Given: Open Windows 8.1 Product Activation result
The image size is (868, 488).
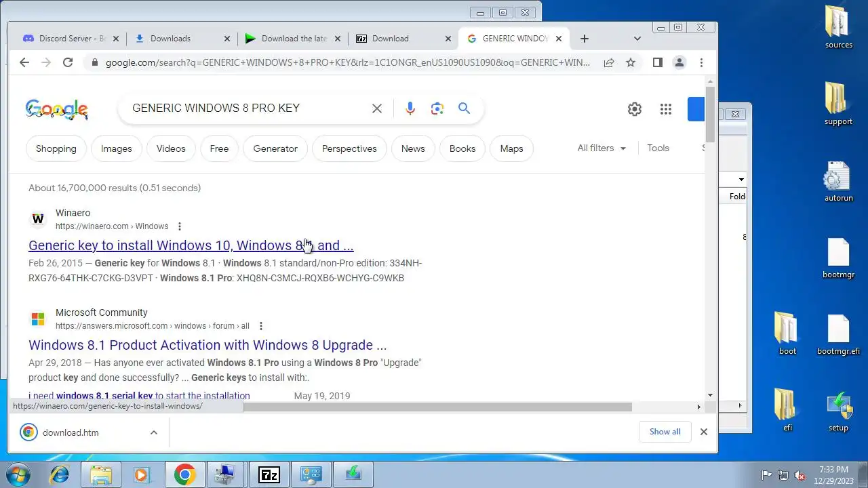Looking at the screenshot, I should click(x=208, y=345).
